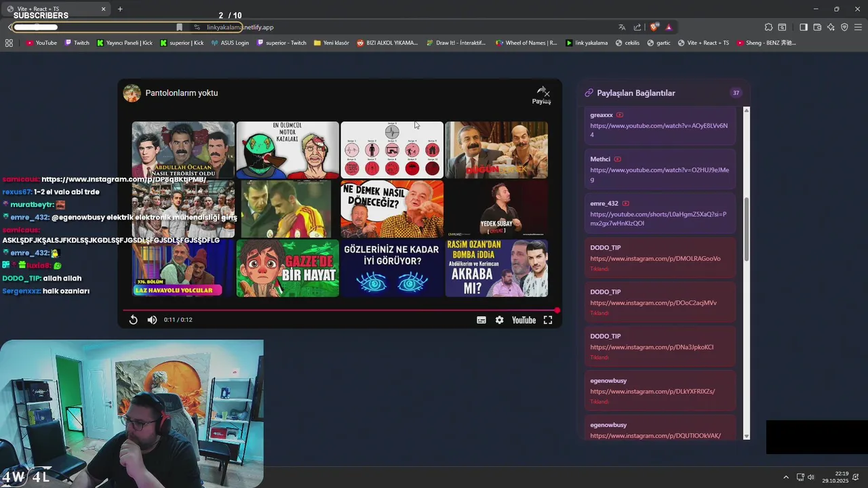
Task: Open the Twitch bookmark
Action: [77, 43]
